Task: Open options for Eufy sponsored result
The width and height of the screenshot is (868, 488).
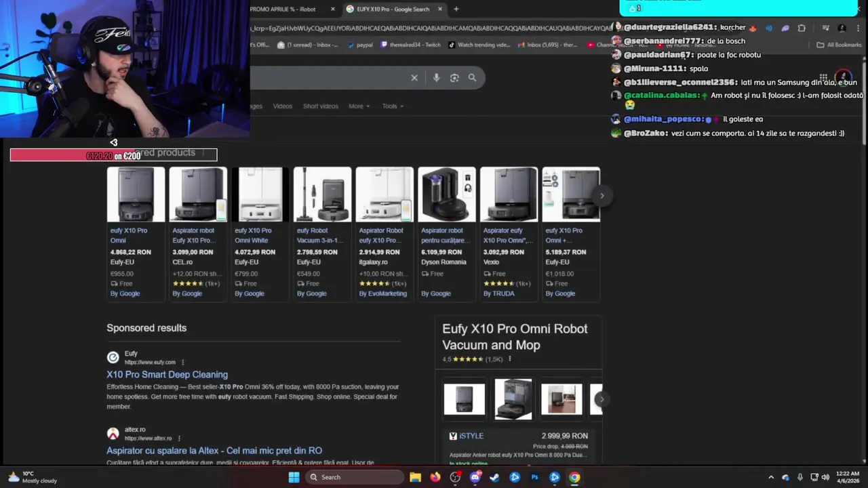Action: click(x=182, y=362)
